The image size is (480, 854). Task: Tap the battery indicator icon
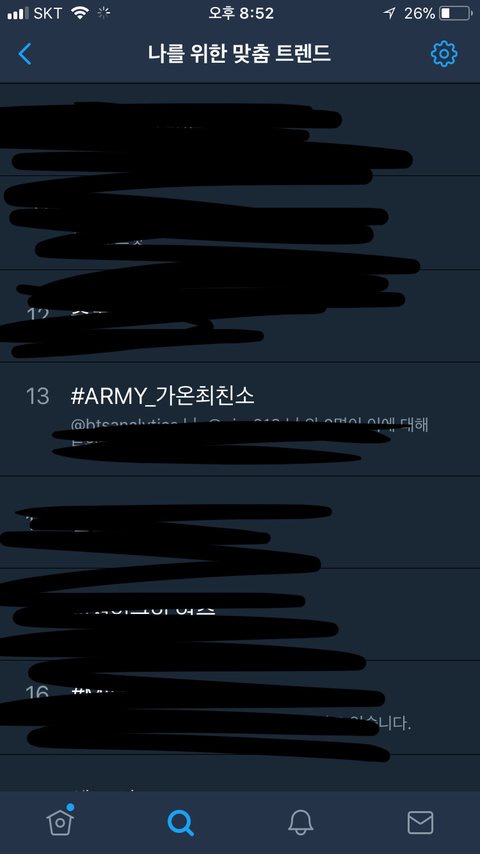(456, 14)
